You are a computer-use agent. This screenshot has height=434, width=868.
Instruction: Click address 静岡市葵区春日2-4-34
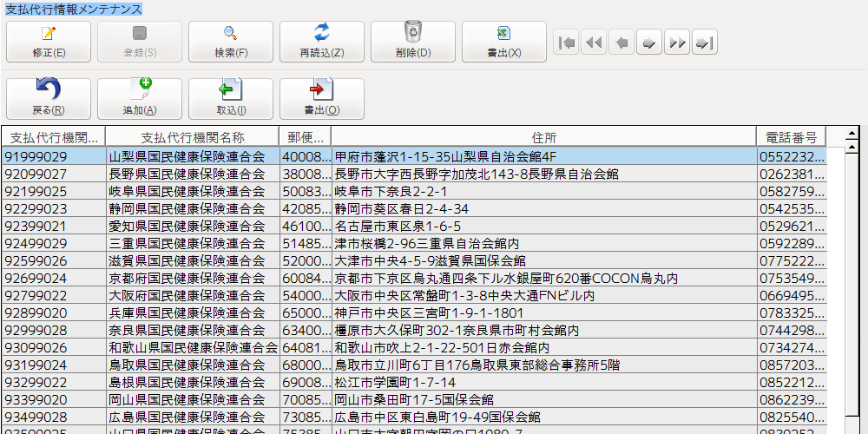click(543, 208)
